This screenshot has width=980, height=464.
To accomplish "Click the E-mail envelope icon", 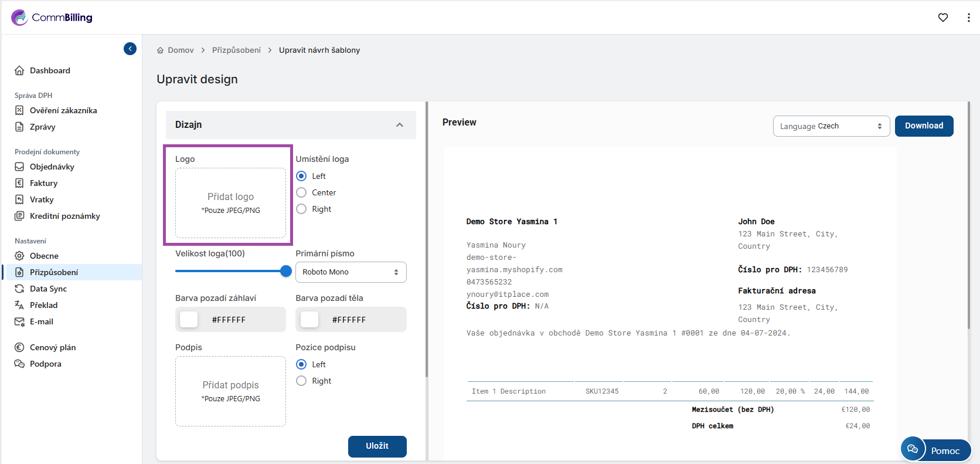I will click(19, 321).
